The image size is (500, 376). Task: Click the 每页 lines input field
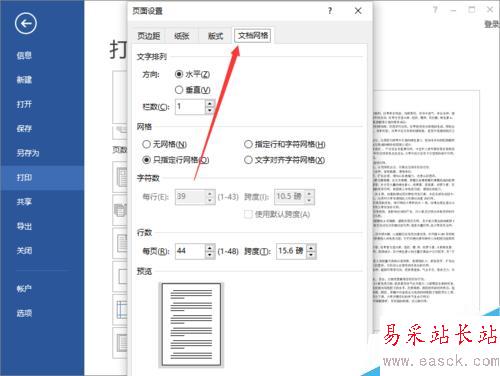(x=190, y=251)
